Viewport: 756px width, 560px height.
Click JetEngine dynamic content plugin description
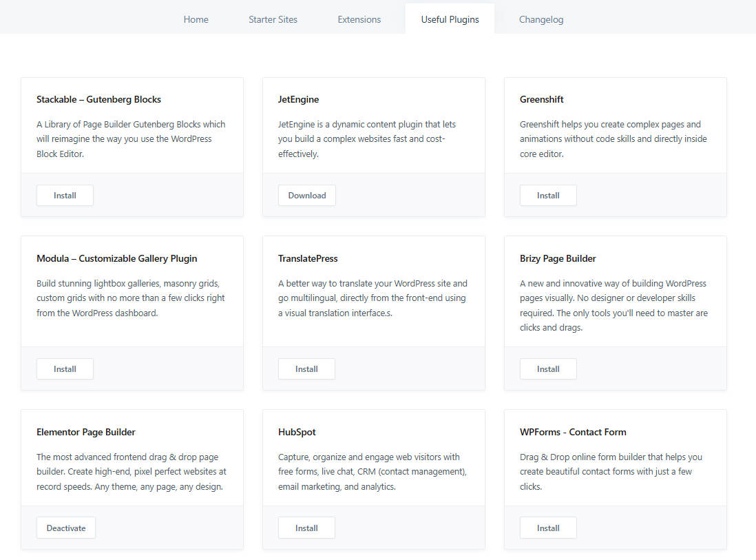[x=367, y=139]
